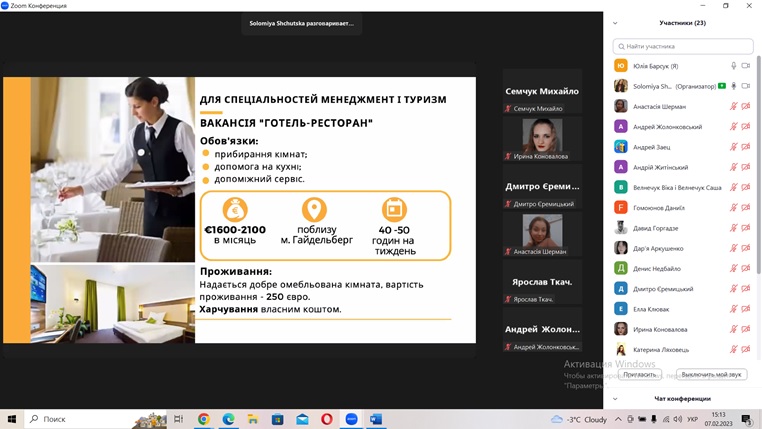The image size is (762, 429).
Task: Click the УКР language indicator in tray
Action: (693, 419)
